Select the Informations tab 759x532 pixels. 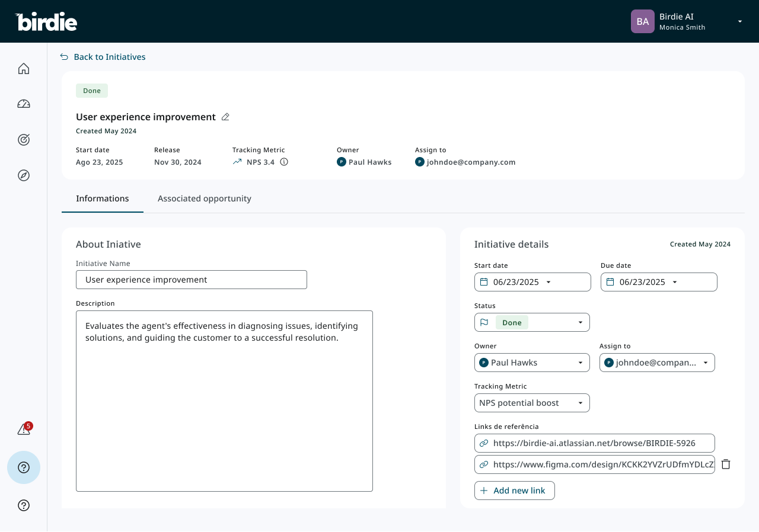click(103, 198)
